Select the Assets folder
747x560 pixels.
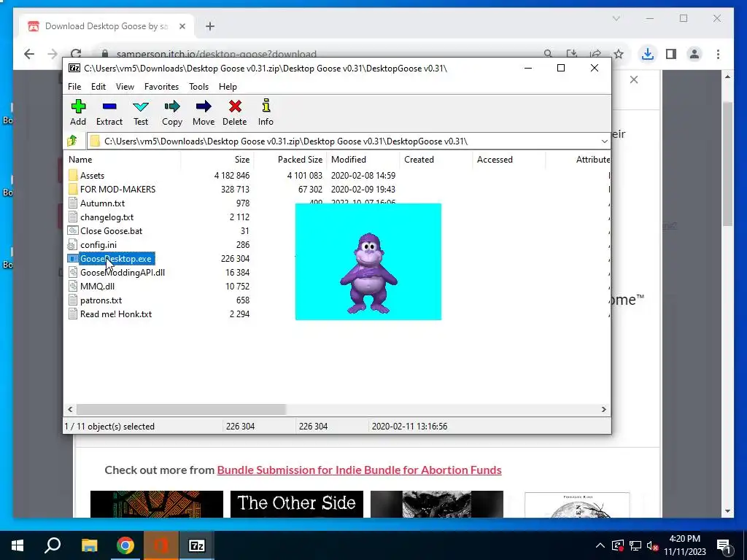click(x=92, y=176)
